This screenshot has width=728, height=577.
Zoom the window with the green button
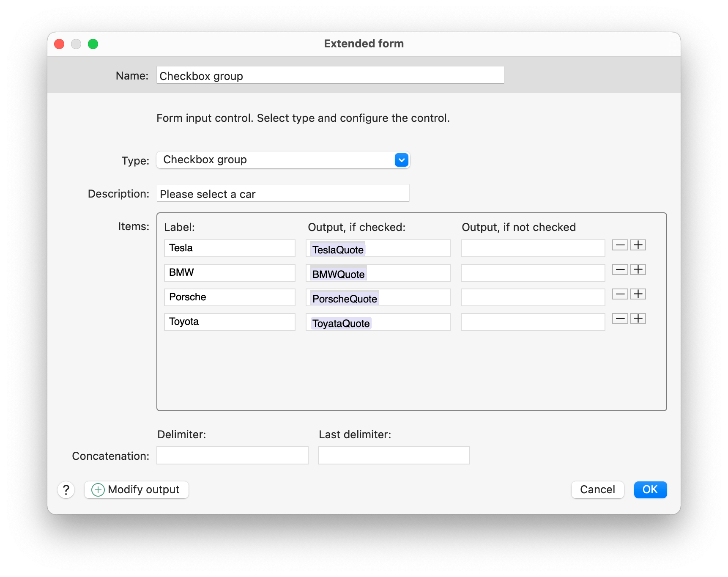pos(93,44)
